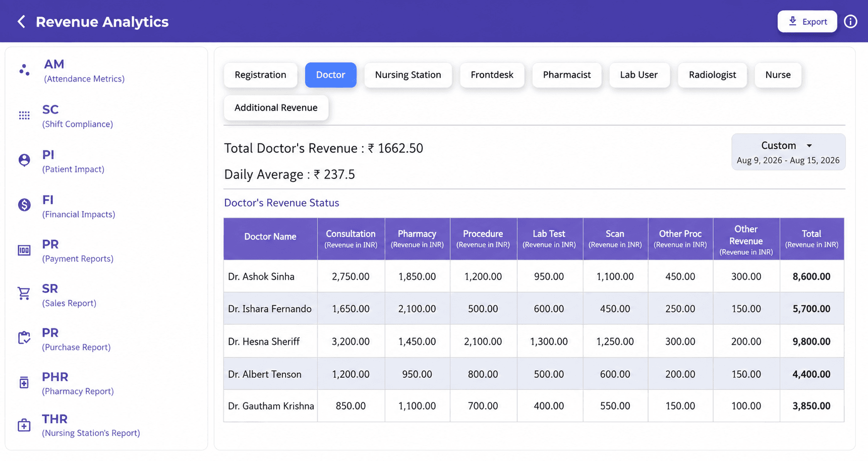Select the Pharmacist tab

(567, 75)
